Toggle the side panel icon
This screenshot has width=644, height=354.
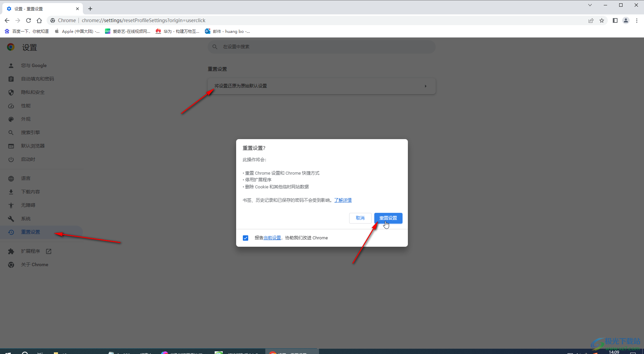point(615,20)
